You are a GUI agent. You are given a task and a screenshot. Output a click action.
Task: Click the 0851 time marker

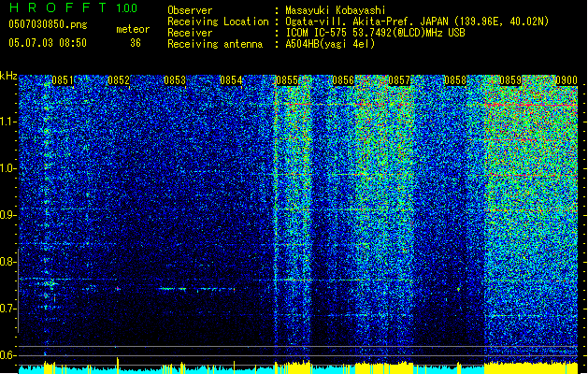pyautogui.click(x=63, y=80)
